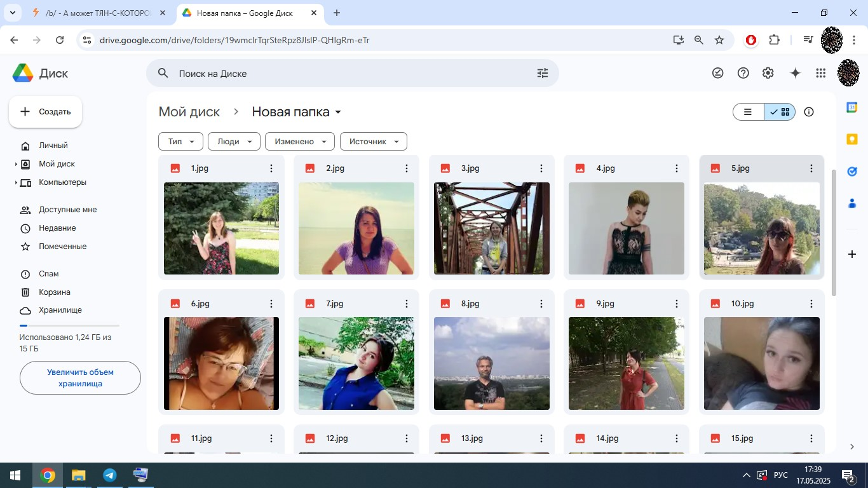Bookmark this page with star icon
This screenshot has height=488, width=868.
tap(719, 40)
